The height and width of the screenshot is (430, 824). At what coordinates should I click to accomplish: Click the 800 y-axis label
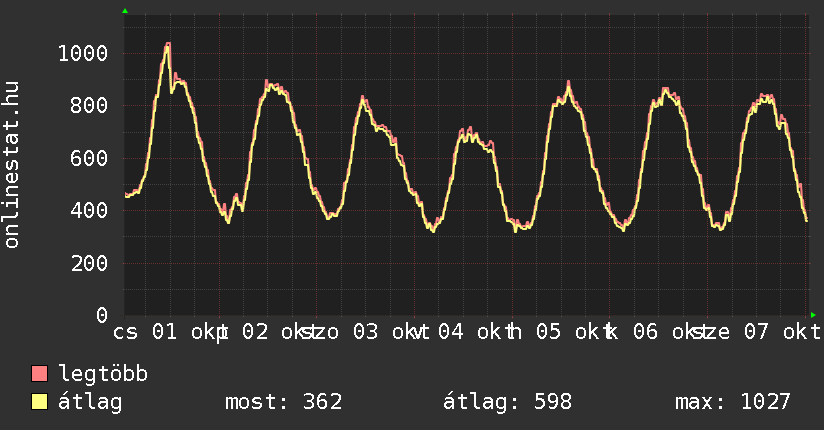pos(89,105)
